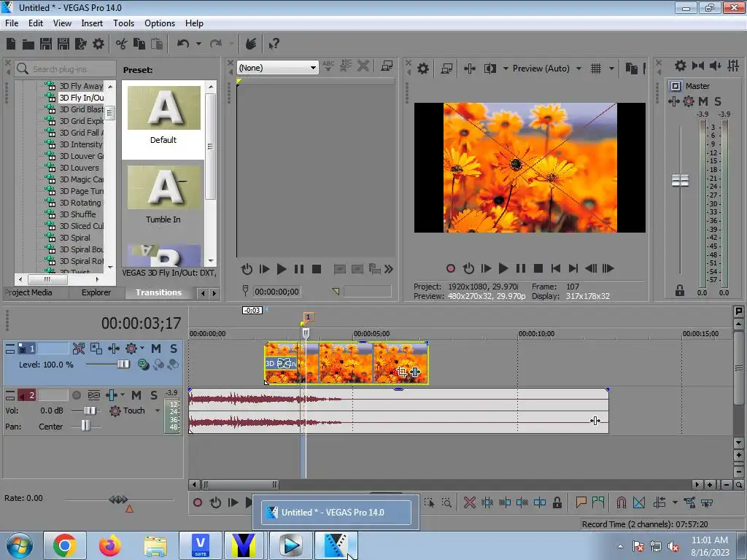Open Overlays grid dropdown arrow
Viewport: 747px width, 560px height.
[x=611, y=69]
